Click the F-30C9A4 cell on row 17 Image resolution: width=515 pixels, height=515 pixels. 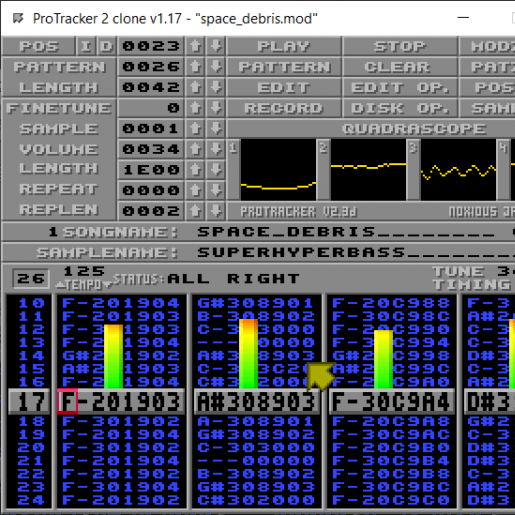(391, 402)
